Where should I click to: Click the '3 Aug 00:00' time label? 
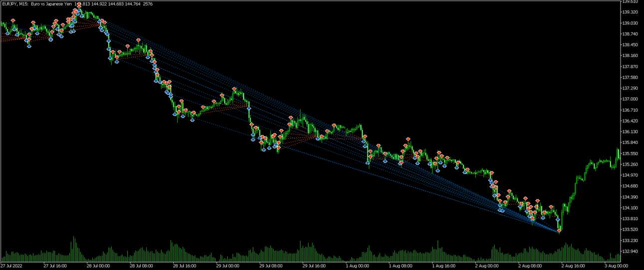click(616, 266)
